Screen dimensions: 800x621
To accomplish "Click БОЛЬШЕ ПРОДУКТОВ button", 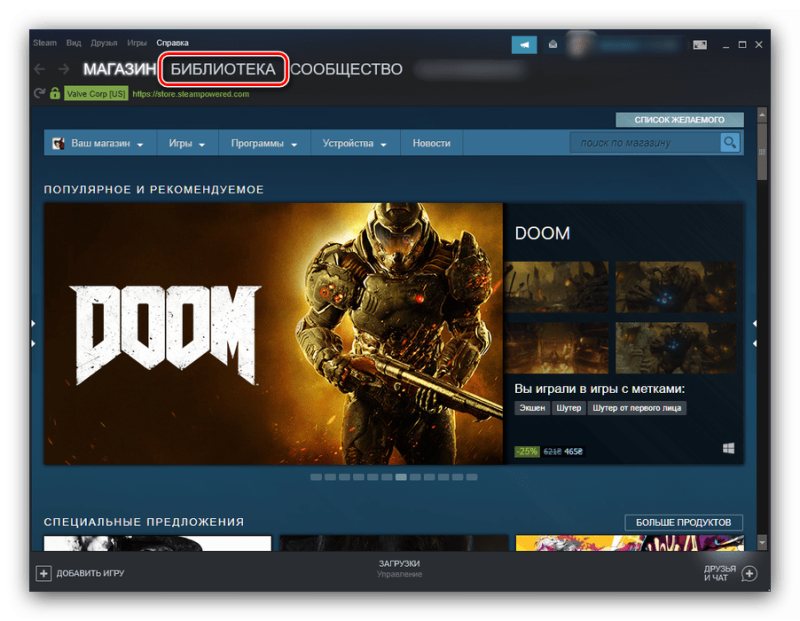I will (684, 523).
